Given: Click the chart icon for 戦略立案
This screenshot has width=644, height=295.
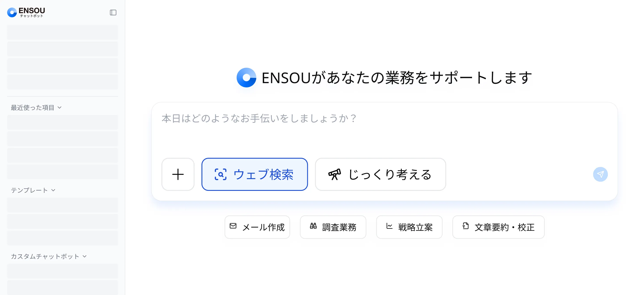Looking at the screenshot, I should (389, 226).
